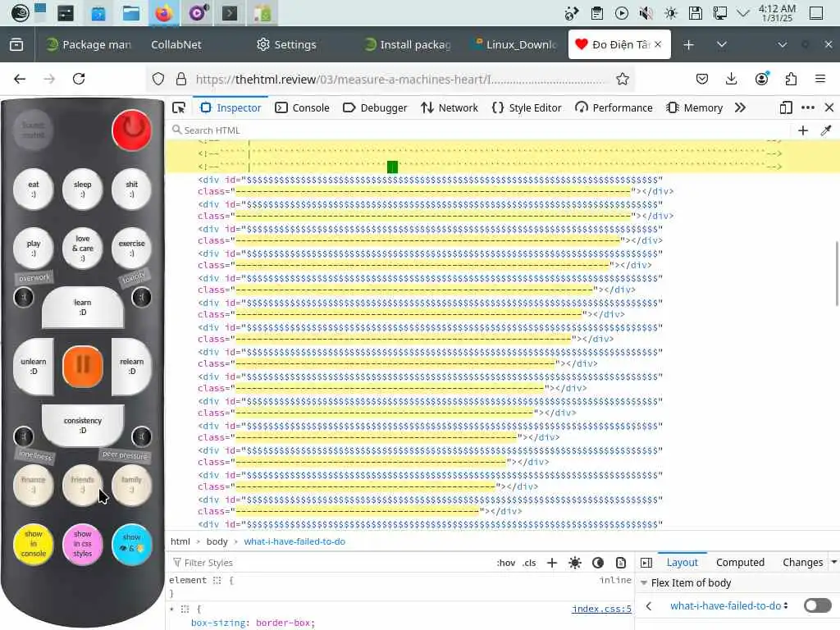Screen dimensions: 840x630
Task: Pick an element with the element picker icon
Action: (x=179, y=107)
